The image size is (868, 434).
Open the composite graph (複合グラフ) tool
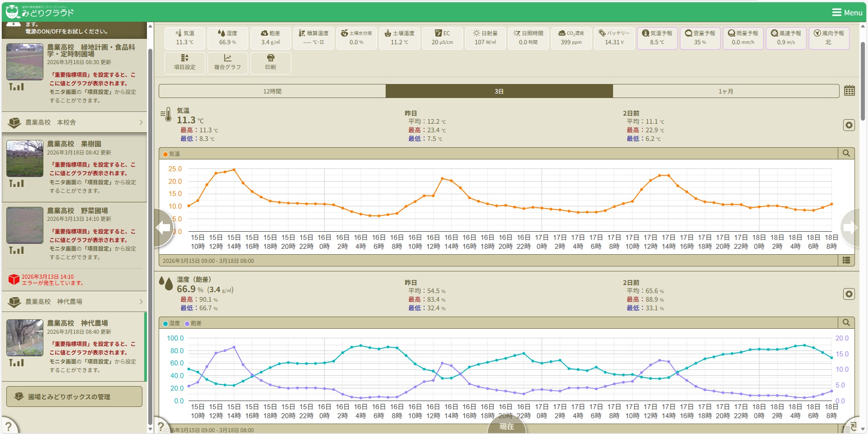point(227,62)
